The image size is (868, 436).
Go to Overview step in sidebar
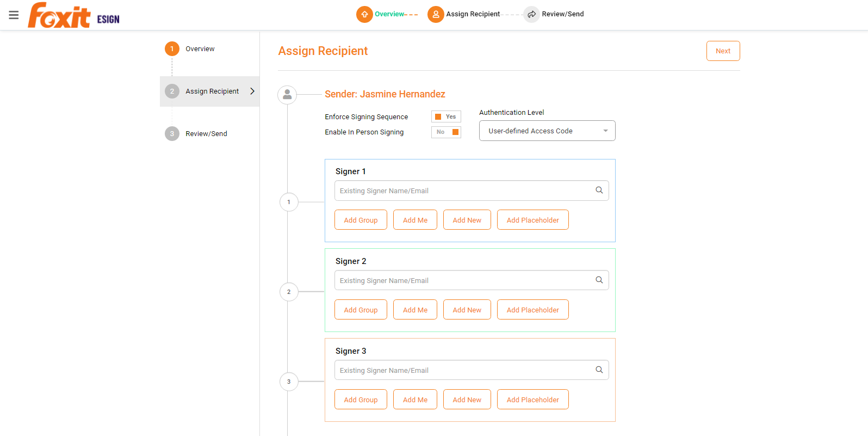point(200,49)
